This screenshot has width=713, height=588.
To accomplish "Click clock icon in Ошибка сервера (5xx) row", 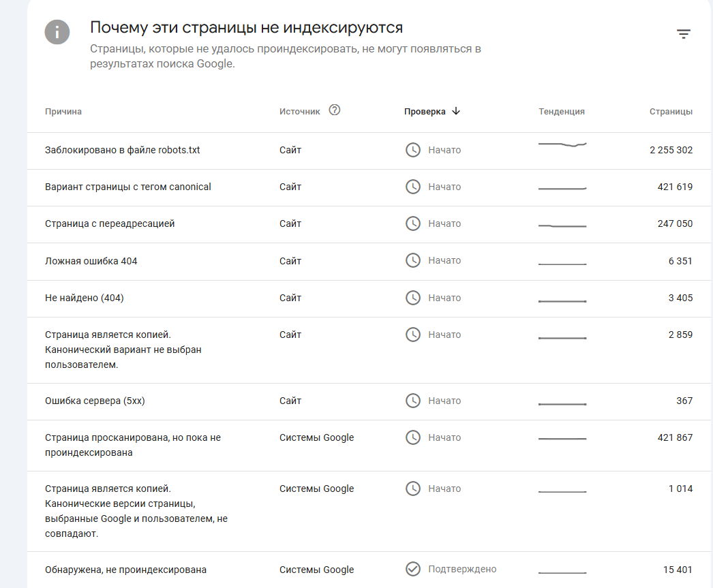I will pos(413,401).
